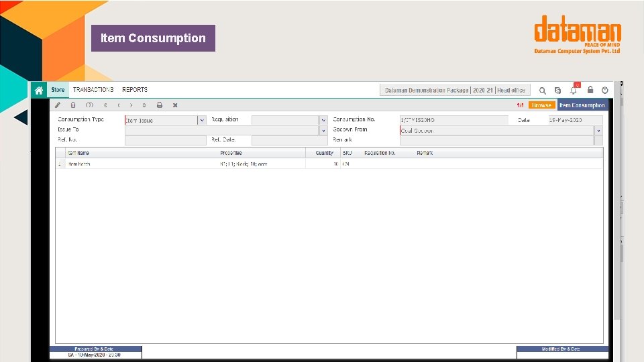The height and width of the screenshot is (362, 644).
Task: Jump to first record with double-left arrow
Action: click(x=105, y=105)
